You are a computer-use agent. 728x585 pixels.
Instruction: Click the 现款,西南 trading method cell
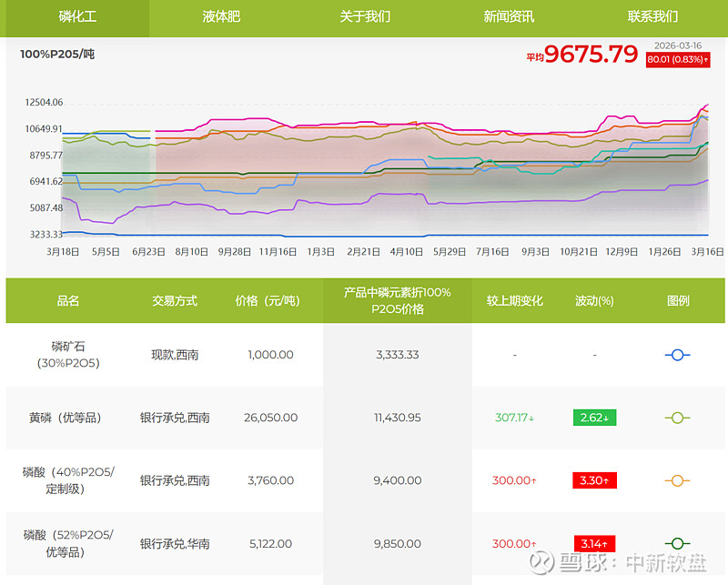pyautogui.click(x=175, y=355)
